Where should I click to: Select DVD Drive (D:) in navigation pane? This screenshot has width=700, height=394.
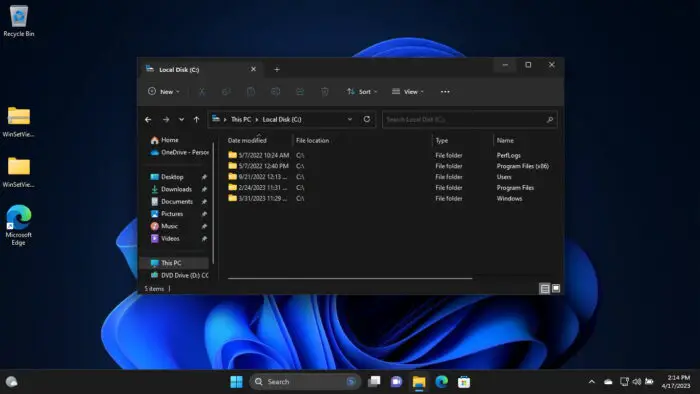[179, 276]
